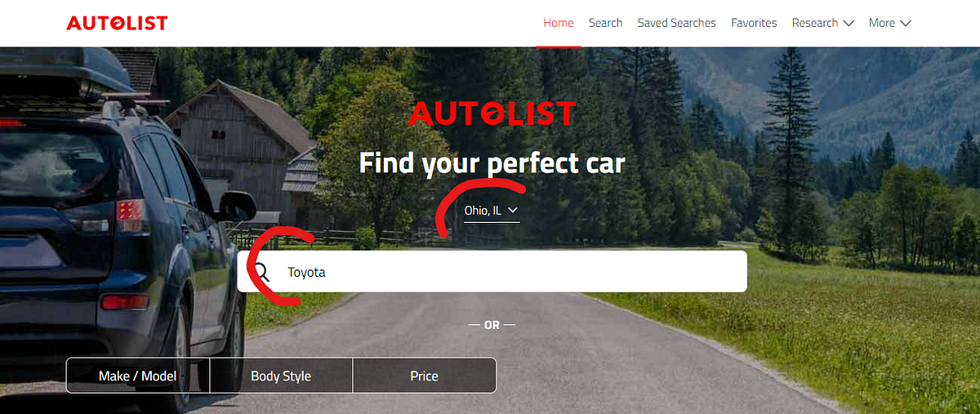Image resolution: width=980 pixels, height=414 pixels.
Task: Open Saved Searches in the top navigation
Action: point(676,23)
